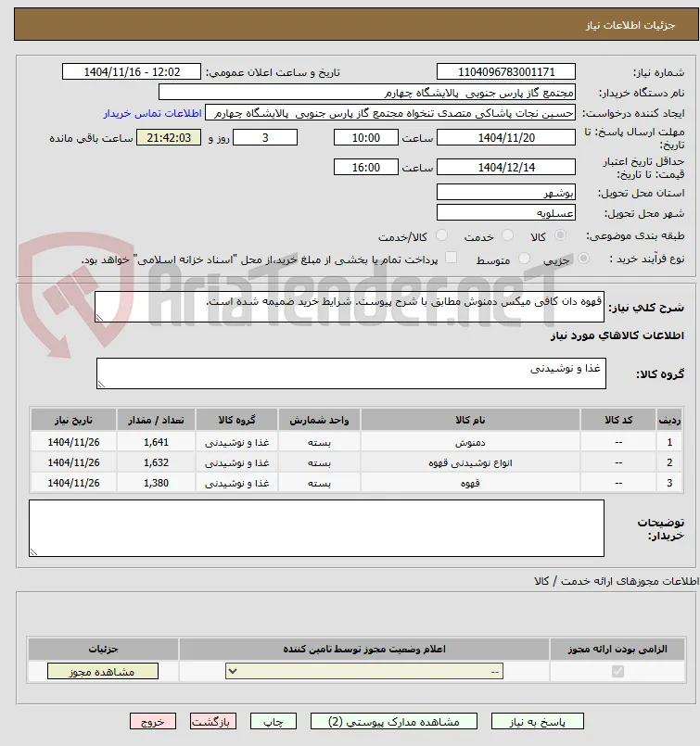Click the کد کالا column header
This screenshot has width=700, height=746.
pyautogui.click(x=618, y=420)
